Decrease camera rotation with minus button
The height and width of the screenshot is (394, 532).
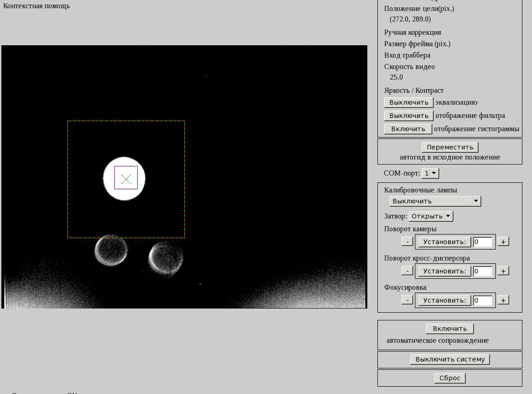406,241
